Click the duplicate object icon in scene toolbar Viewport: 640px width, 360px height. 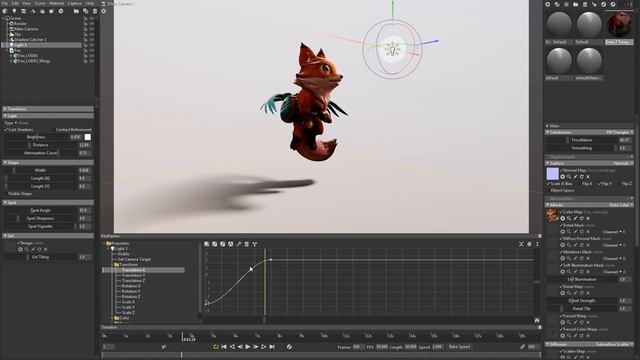point(86,11)
